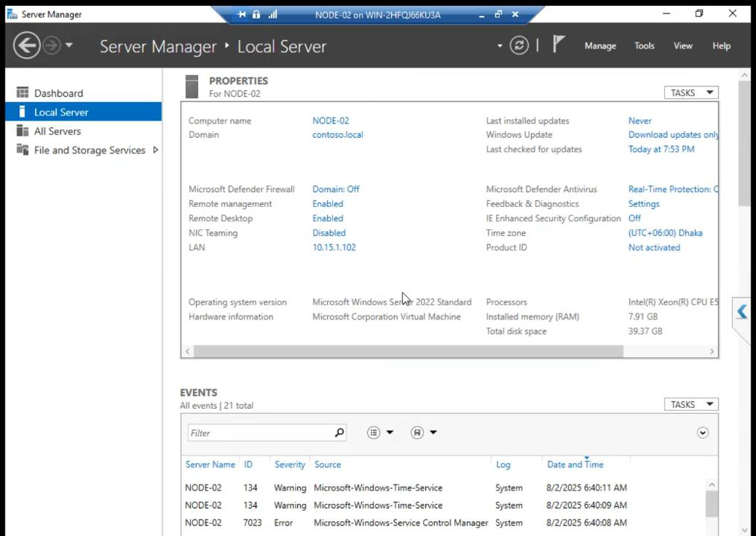Image resolution: width=756 pixels, height=536 pixels.
Task: Expand File and Storage Services arrow
Action: point(155,150)
